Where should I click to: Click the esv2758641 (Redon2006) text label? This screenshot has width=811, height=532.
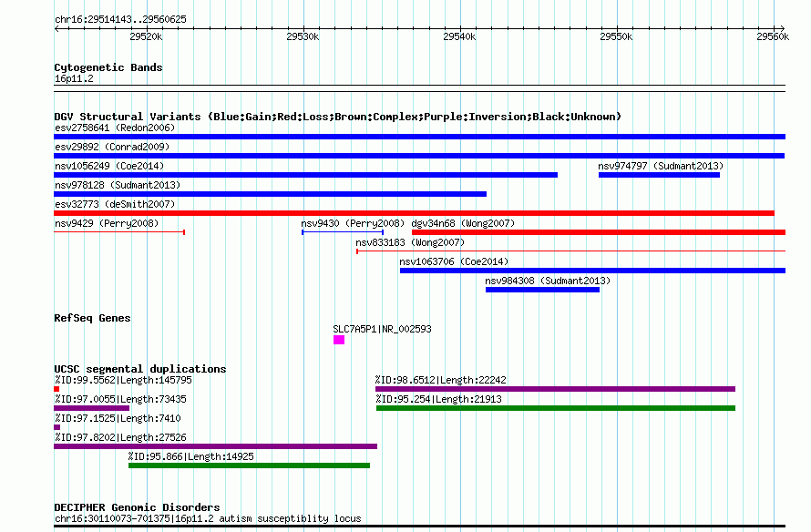(x=115, y=128)
